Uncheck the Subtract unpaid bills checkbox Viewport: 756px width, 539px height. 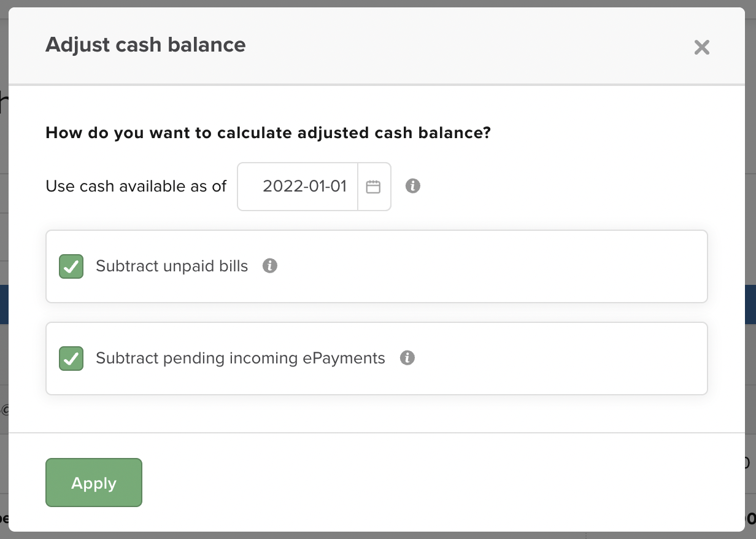[71, 266]
